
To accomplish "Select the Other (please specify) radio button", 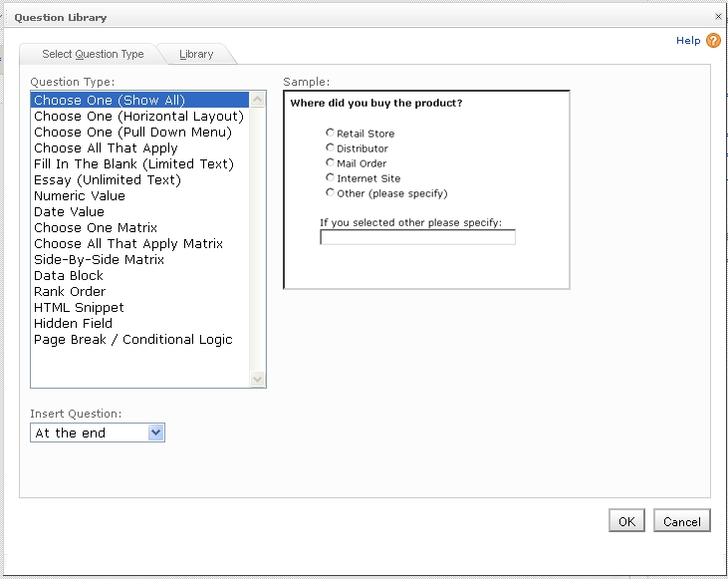I will [x=330, y=192].
